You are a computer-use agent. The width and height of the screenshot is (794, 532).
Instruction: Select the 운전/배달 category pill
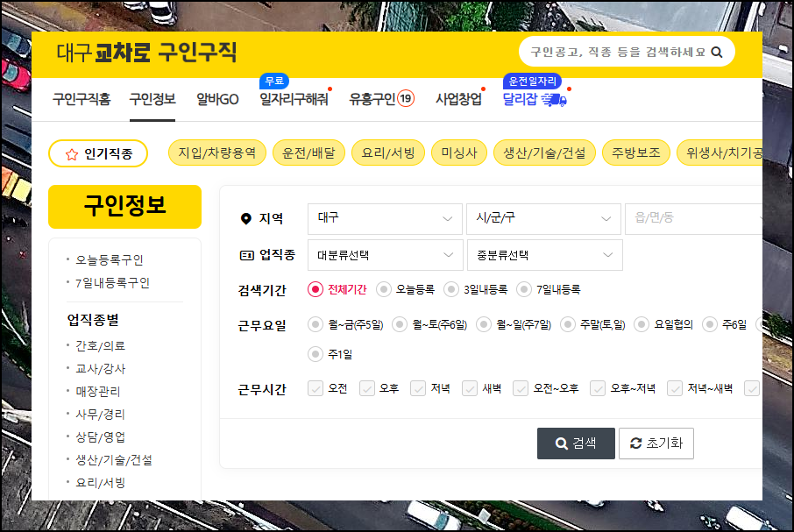point(308,153)
